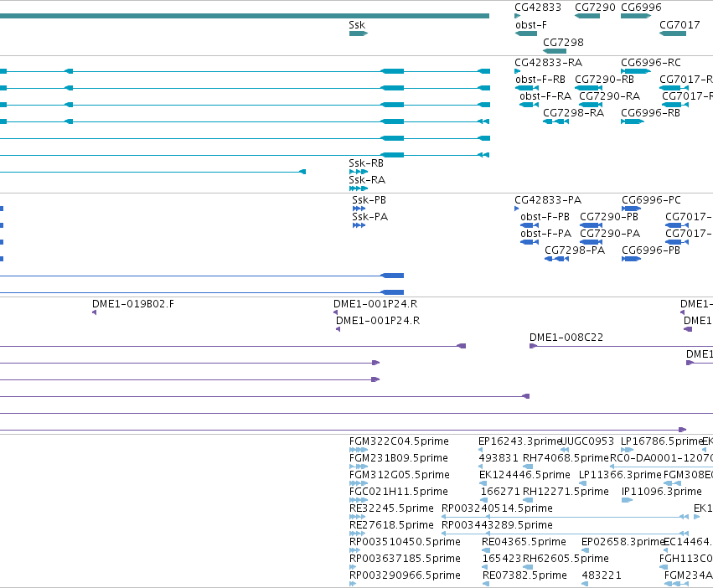This screenshot has height=588, width=713.
Task: Select the DME1-019B02.F feature
Action: click(132, 304)
